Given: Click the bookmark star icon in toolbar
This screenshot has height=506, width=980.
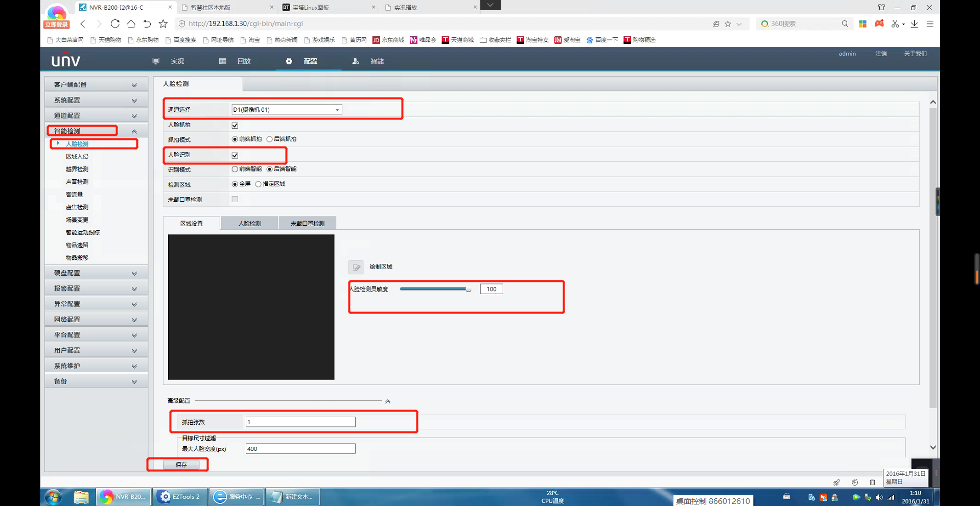Looking at the screenshot, I should [163, 24].
